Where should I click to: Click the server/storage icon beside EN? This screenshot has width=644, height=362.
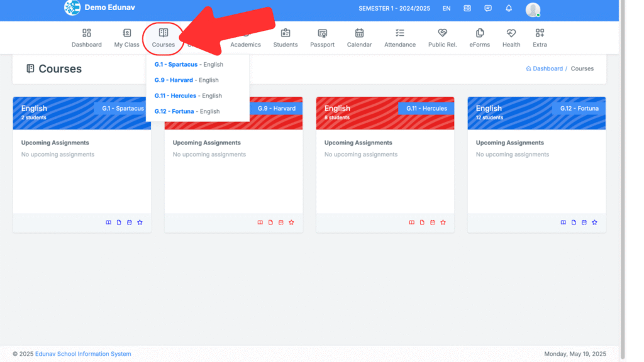click(467, 9)
